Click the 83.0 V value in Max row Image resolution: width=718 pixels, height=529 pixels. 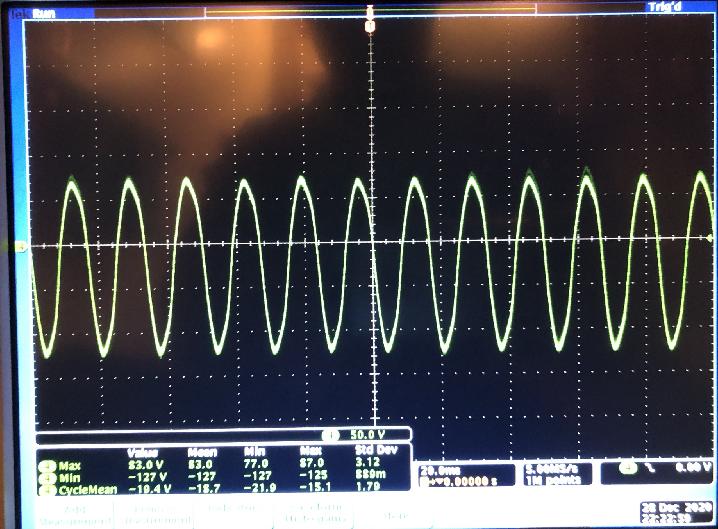coord(146,465)
